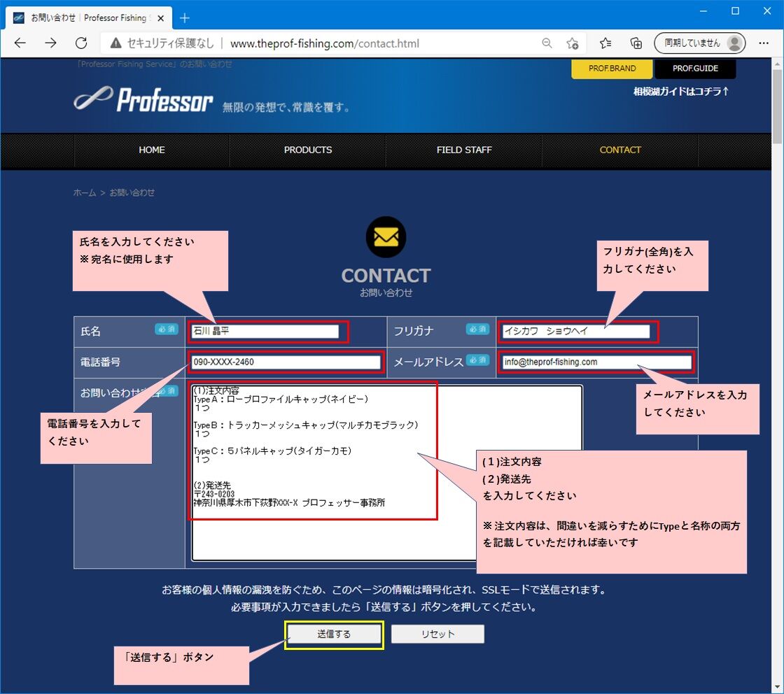Reload the page with the refresh icon
The image size is (784, 694).
(x=81, y=43)
